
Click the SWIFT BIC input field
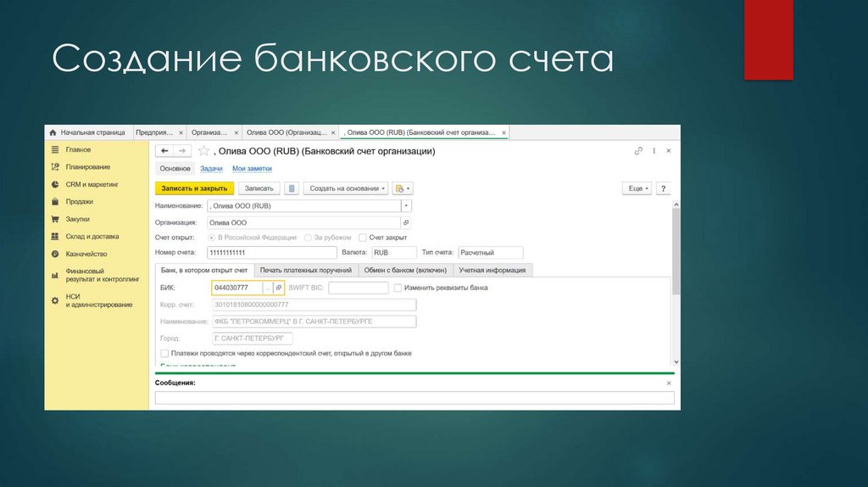point(359,288)
